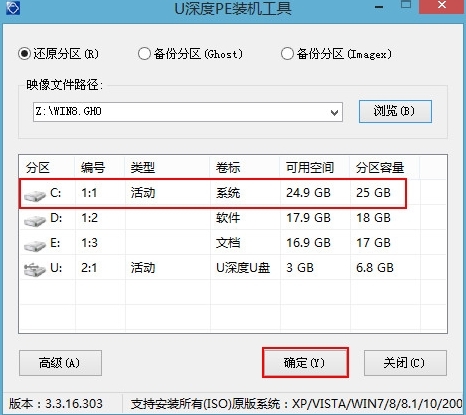Click the 关闭 (C) button
Viewport: 466px width, 415px height.
pyautogui.click(x=405, y=363)
